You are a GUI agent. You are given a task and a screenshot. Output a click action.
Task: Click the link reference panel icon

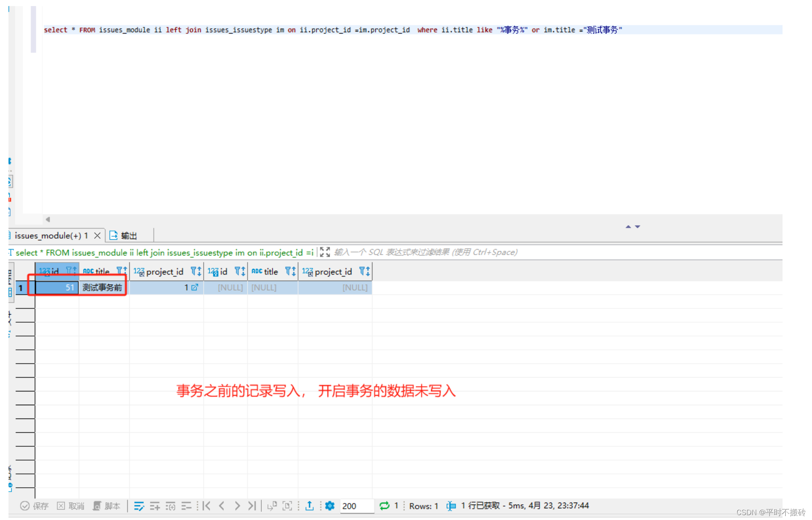pyautogui.click(x=272, y=506)
